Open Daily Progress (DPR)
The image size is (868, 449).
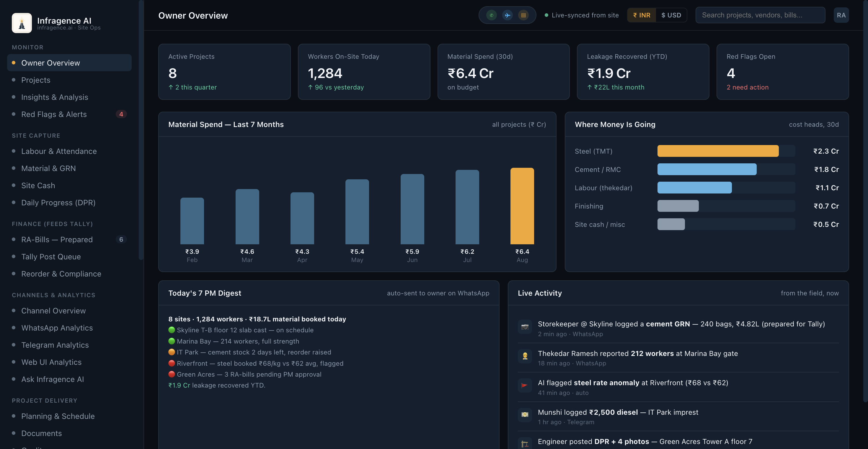(69, 203)
